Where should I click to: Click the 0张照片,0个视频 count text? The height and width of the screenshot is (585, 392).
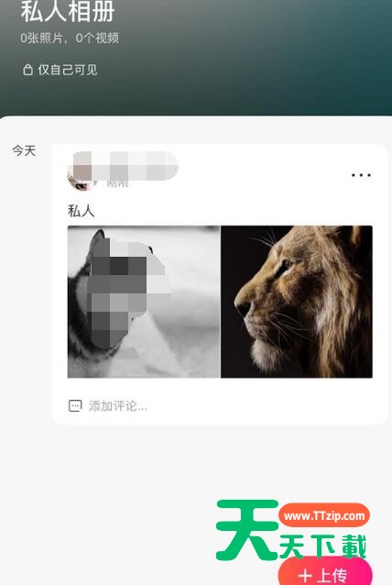click(70, 39)
